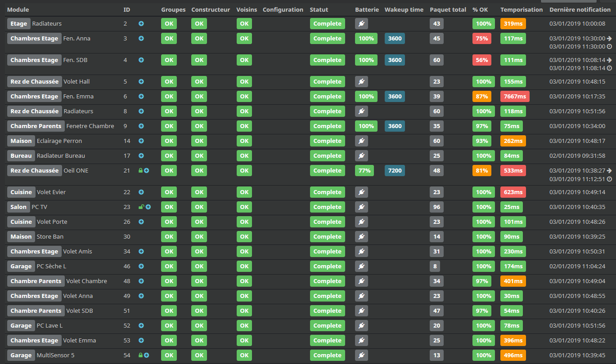Open the Eclairage Perron module
This screenshot has height=364, width=616.
[x=59, y=141]
